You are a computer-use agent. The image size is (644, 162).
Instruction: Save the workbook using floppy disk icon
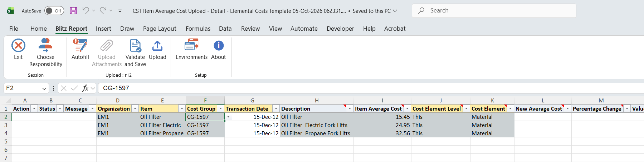pyautogui.click(x=73, y=11)
